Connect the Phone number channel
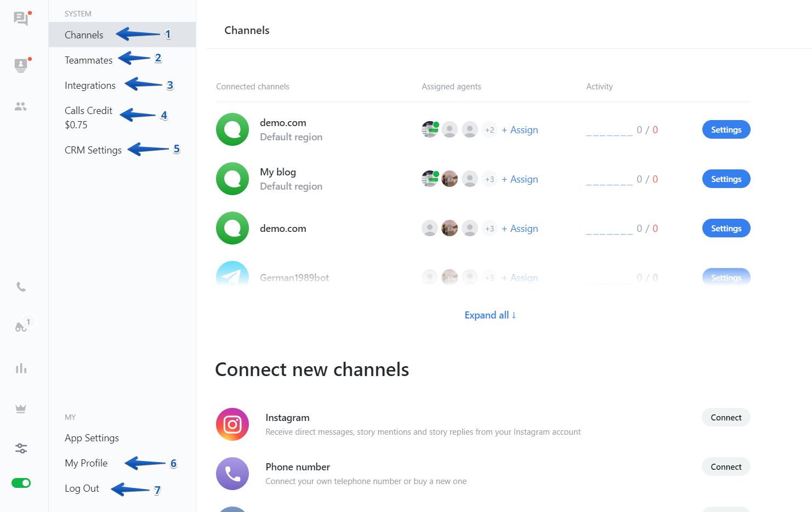Viewport: 812px width, 512px height. pos(726,467)
